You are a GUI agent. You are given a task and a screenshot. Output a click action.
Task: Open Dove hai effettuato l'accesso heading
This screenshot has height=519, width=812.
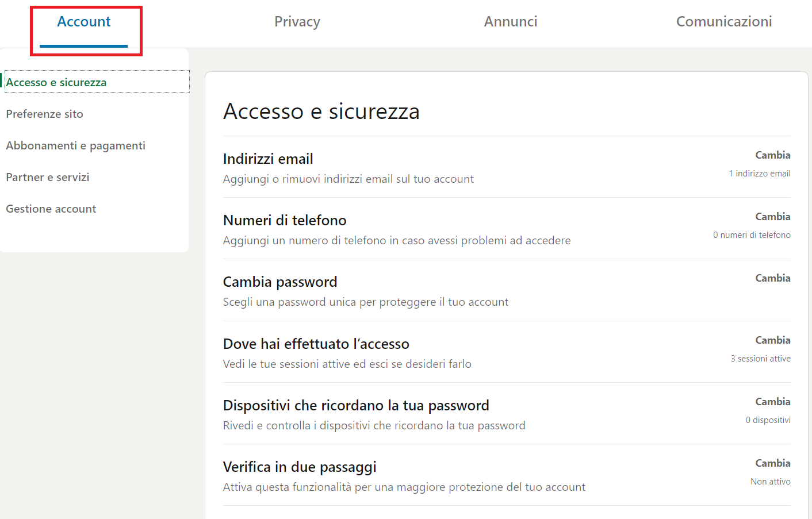(316, 344)
